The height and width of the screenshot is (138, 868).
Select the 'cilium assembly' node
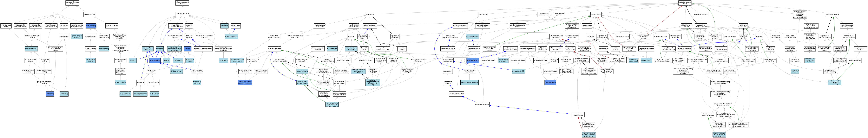pyautogui.click(x=550, y=83)
